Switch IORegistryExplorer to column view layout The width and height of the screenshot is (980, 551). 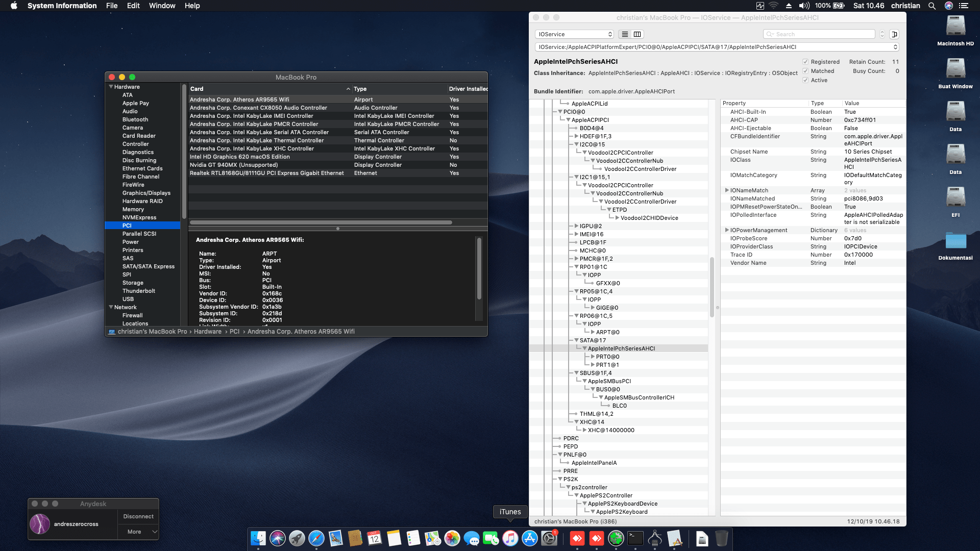pyautogui.click(x=638, y=34)
